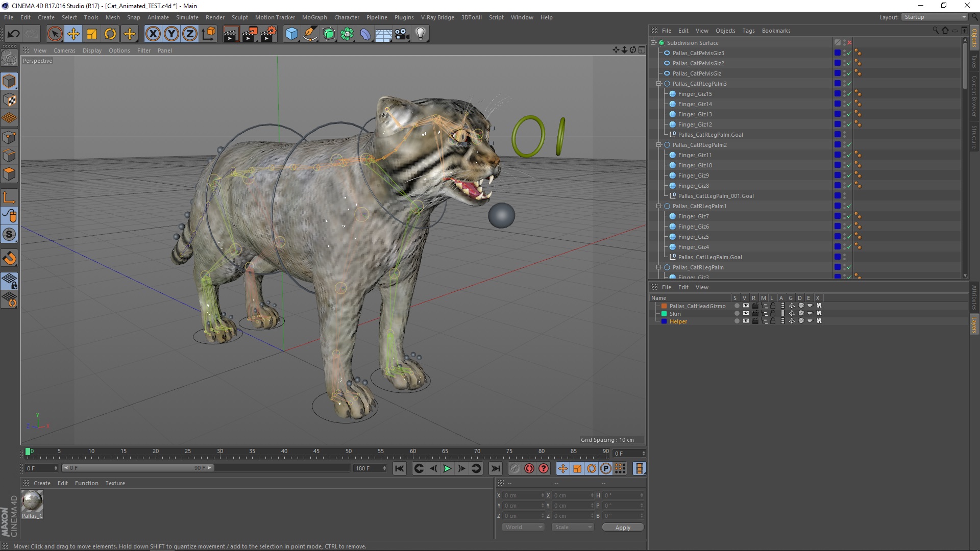Screen dimensions: 980x551
Task: Toggle solo for Pallas_CatHeadGizmo layer
Action: [737, 306]
